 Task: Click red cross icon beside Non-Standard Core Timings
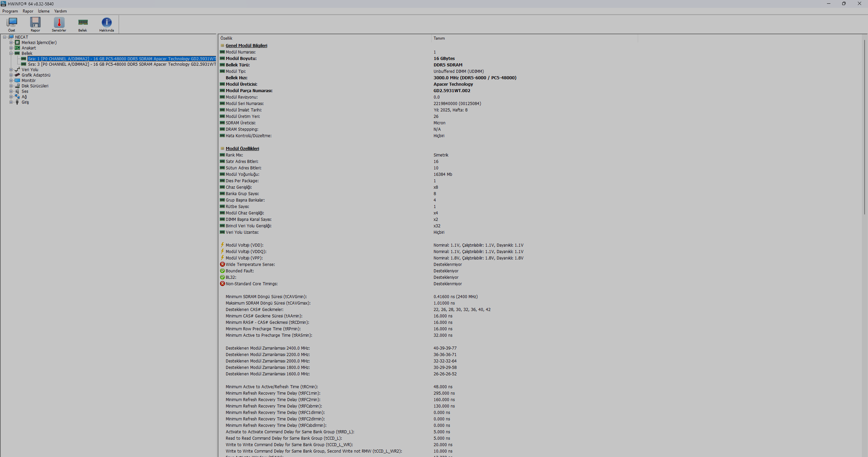tap(222, 284)
